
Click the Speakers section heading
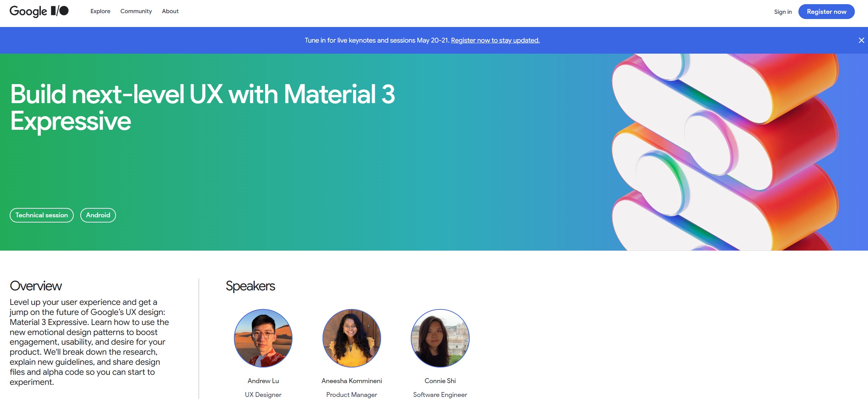(250, 286)
